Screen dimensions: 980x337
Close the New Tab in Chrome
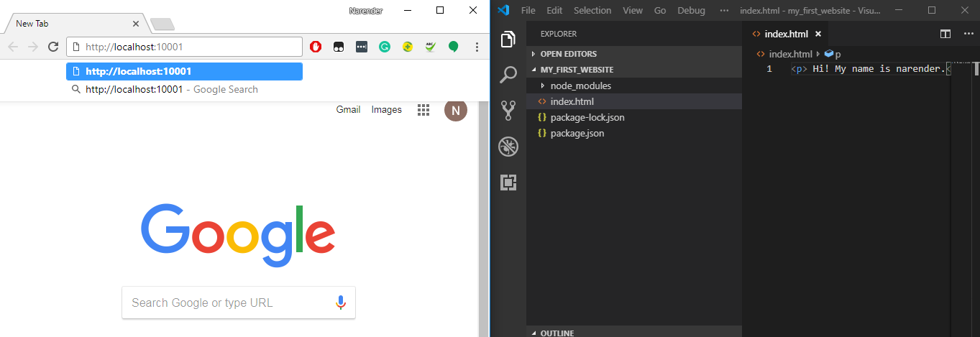pyautogui.click(x=136, y=24)
